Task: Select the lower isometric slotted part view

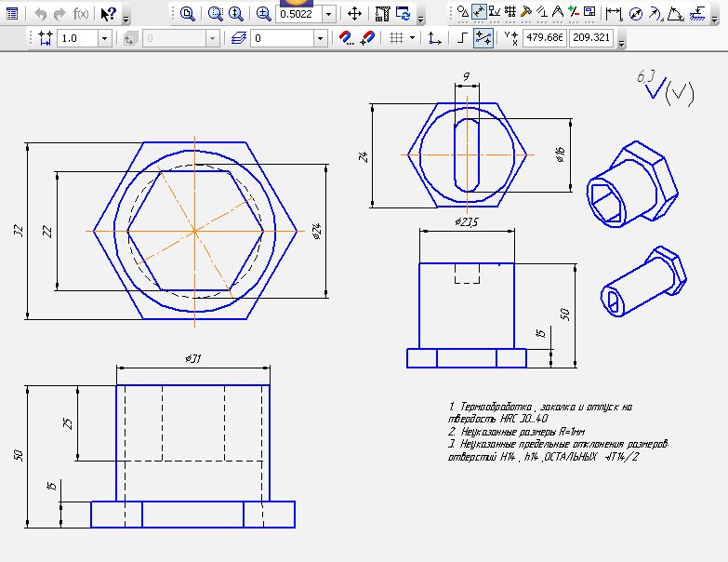Action: [643, 281]
